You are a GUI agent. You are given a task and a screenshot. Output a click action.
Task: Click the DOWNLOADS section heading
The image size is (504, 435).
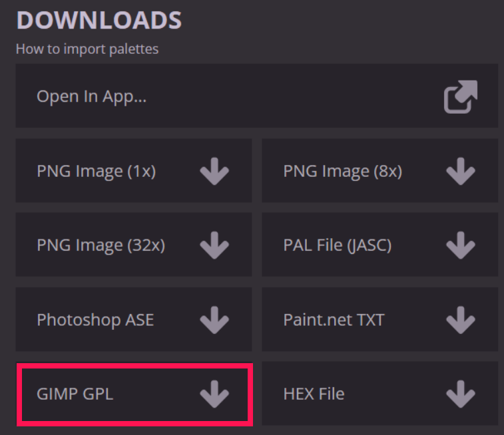coord(99,20)
